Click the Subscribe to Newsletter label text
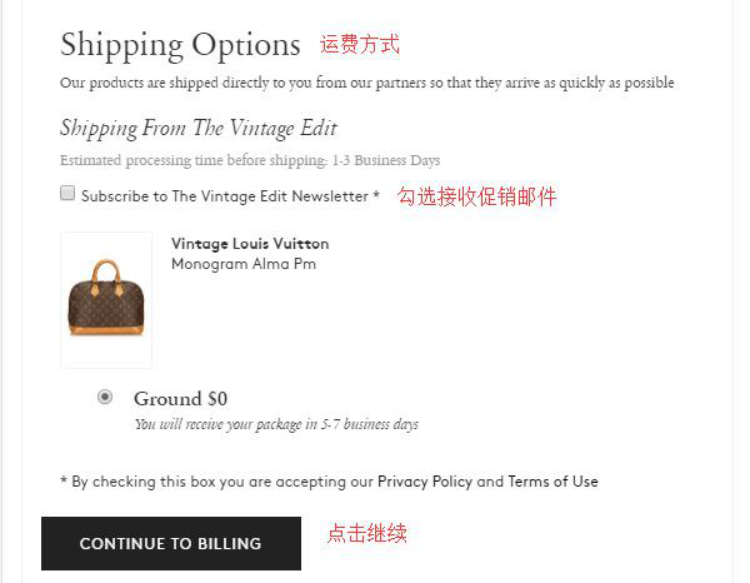Viewport: 750px width, 583px height. (x=225, y=196)
